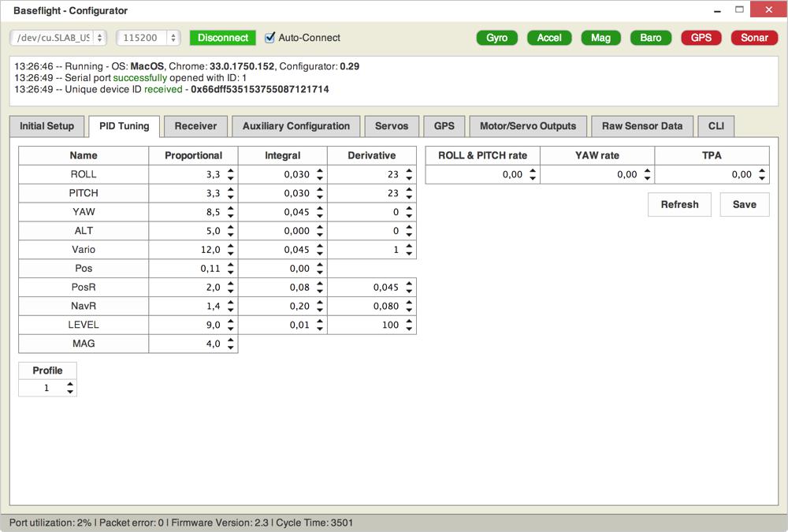788x532 pixels.
Task: Click the red GPS sensor indicator
Action: pos(701,38)
